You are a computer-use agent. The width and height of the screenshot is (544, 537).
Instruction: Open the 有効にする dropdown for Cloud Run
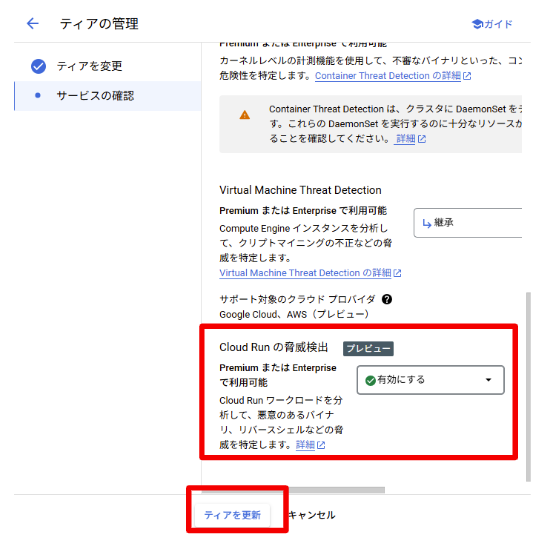coord(431,380)
